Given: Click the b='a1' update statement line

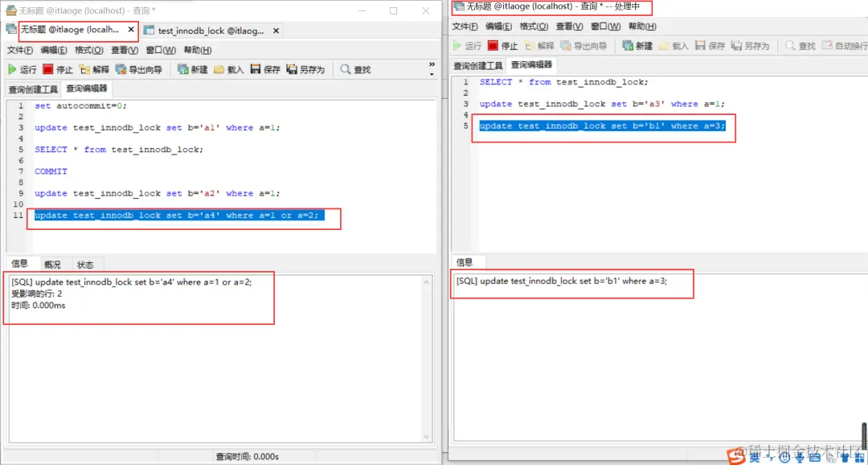Looking at the screenshot, I should click(158, 127).
